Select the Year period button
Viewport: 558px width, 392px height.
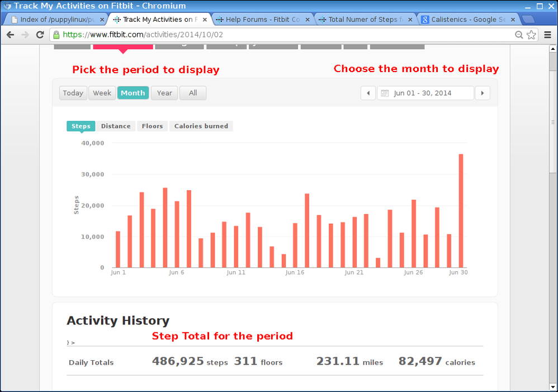pyautogui.click(x=164, y=93)
